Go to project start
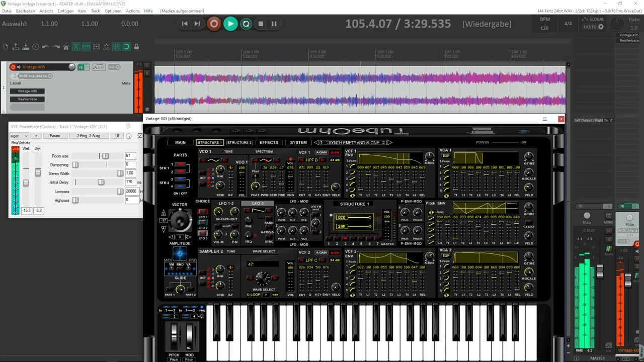The width and height of the screenshot is (644, 362). (x=185, y=24)
